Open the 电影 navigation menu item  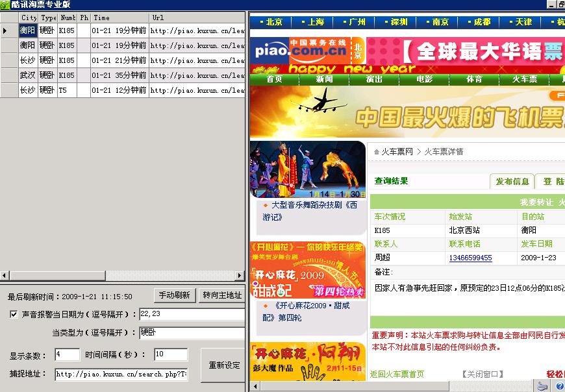coord(424,79)
